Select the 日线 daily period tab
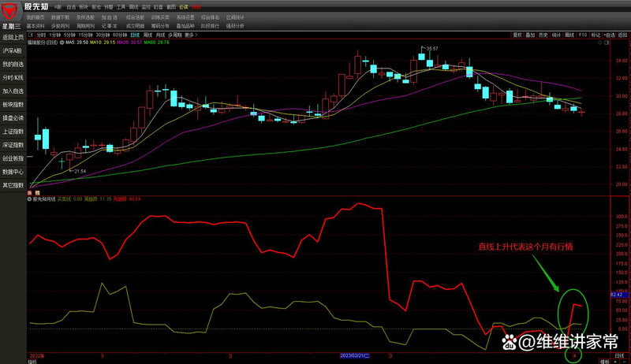The height and width of the screenshot is (364, 631). point(136,35)
